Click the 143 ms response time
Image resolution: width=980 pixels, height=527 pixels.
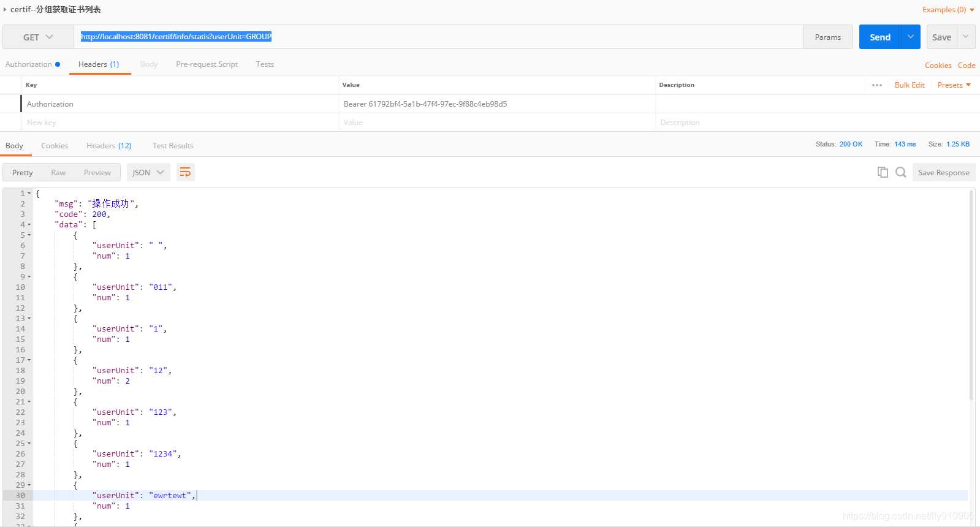point(905,145)
